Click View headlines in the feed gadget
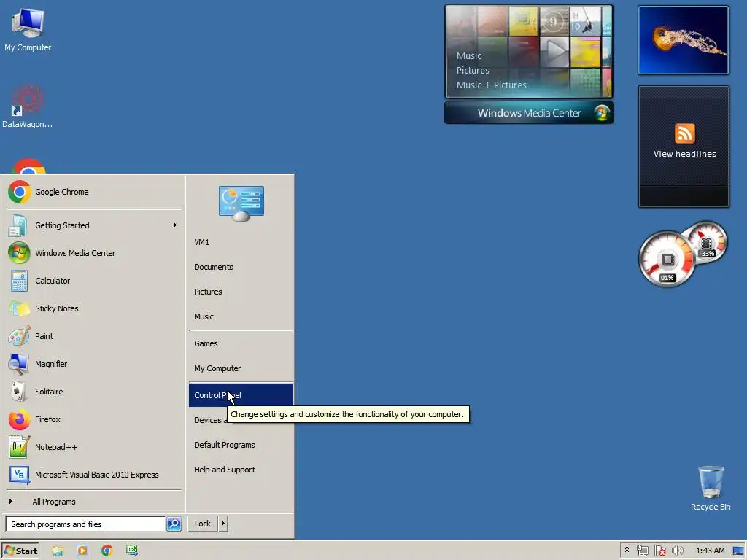Screen dimensions: 747x560 tap(684, 154)
